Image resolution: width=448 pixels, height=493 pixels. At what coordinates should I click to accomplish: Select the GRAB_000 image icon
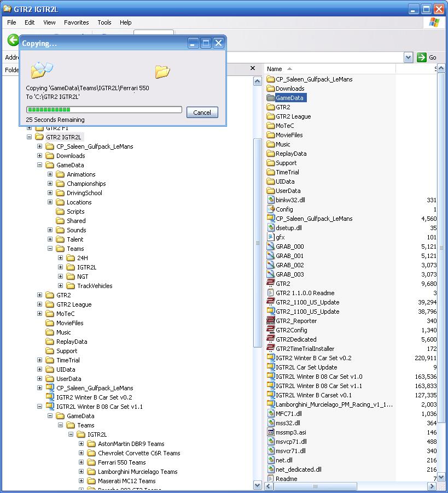[271, 246]
